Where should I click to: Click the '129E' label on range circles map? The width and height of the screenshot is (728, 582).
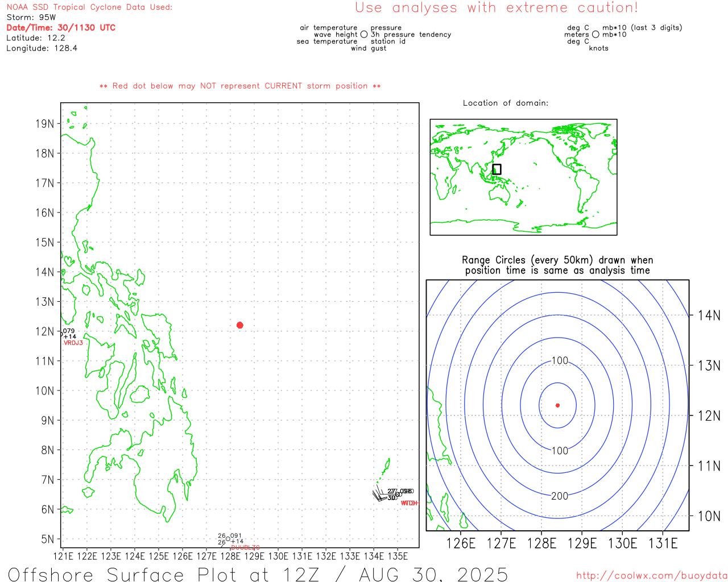(x=582, y=544)
